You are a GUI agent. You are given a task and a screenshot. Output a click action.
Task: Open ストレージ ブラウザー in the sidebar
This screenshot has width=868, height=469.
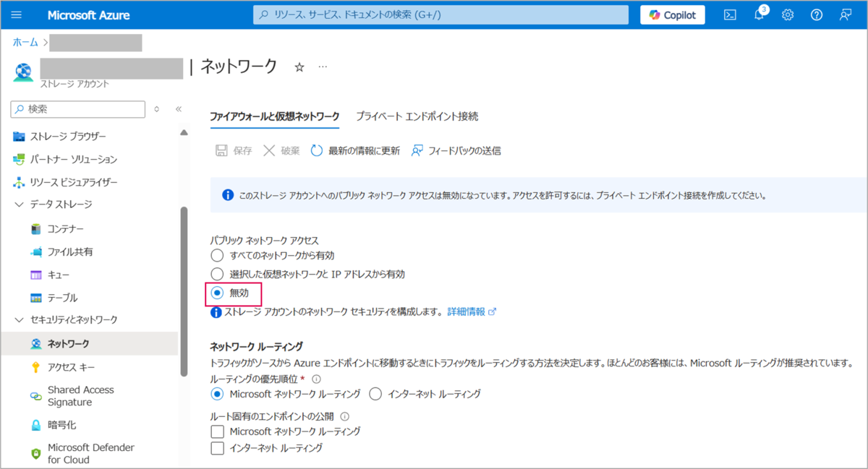68,137
